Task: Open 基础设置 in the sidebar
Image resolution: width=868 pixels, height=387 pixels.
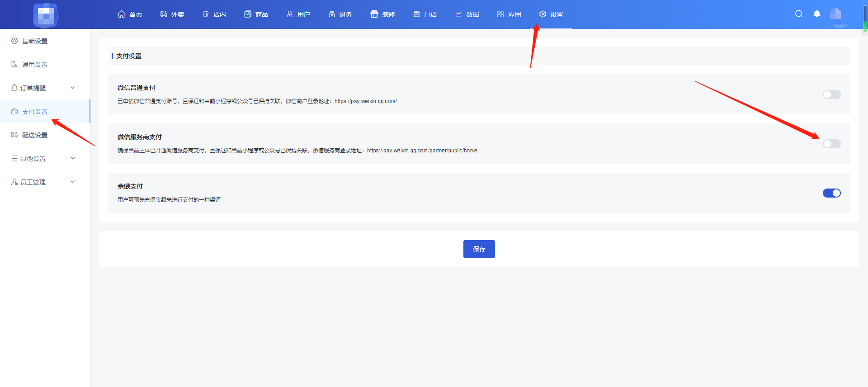Action: pos(34,41)
